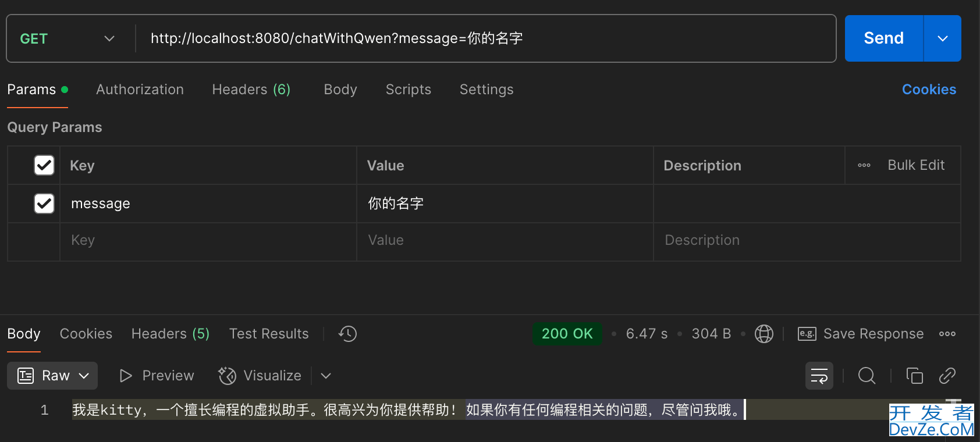Click the empty Key placeholder field

pos(208,240)
